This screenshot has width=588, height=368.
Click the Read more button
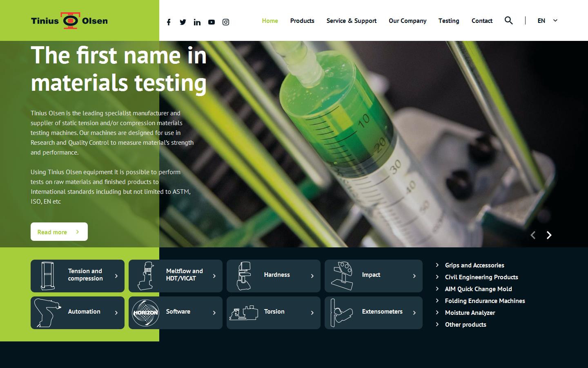point(59,232)
